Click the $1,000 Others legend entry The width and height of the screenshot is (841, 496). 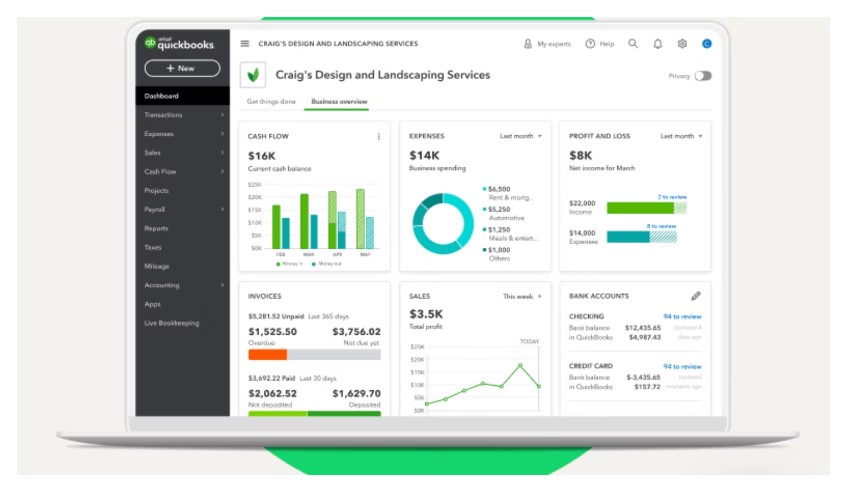coord(497,254)
